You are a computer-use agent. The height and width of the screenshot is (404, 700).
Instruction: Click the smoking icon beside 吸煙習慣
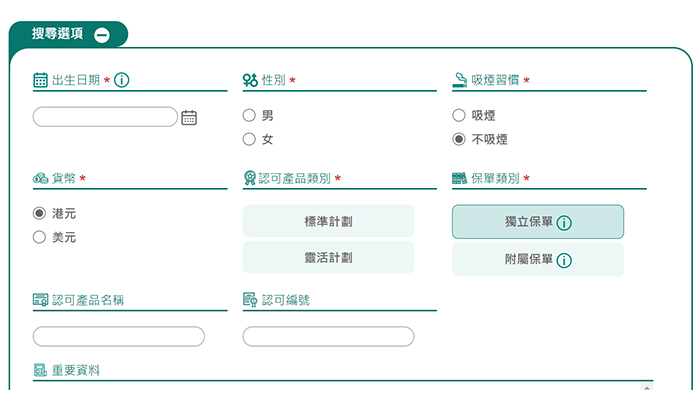point(460,80)
